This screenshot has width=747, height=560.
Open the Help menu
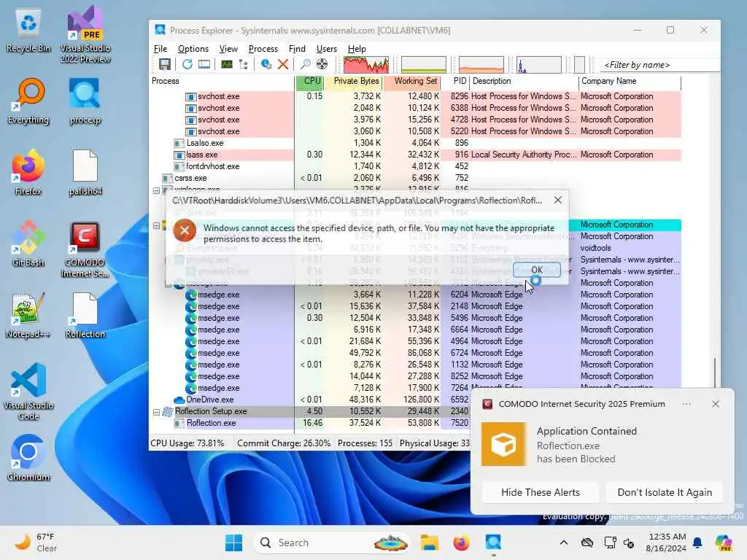[357, 49]
